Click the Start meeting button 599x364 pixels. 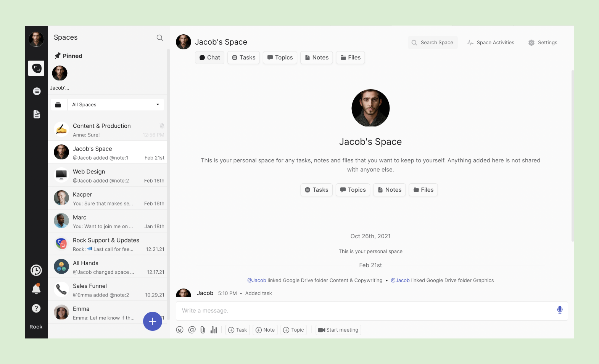(338, 330)
